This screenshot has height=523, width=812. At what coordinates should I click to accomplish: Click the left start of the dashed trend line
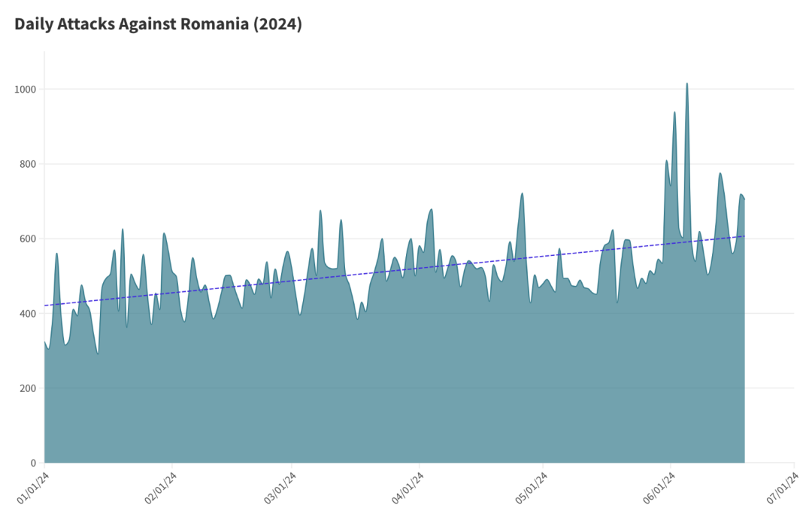pos(46,306)
